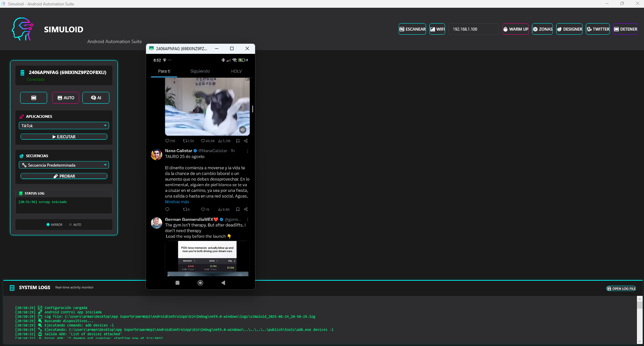Open the ZONAS settings

pyautogui.click(x=542, y=29)
